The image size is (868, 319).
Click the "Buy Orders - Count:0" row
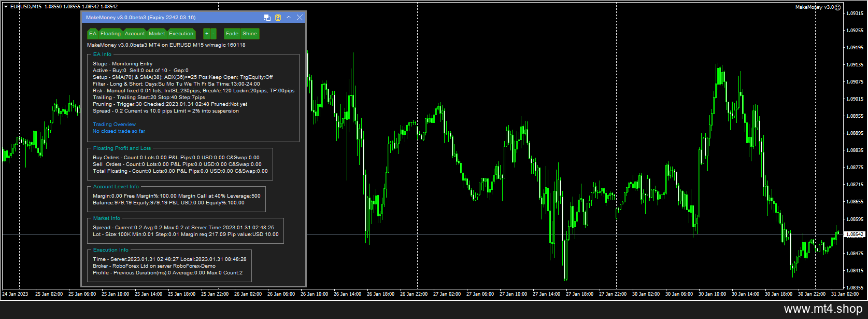click(176, 158)
